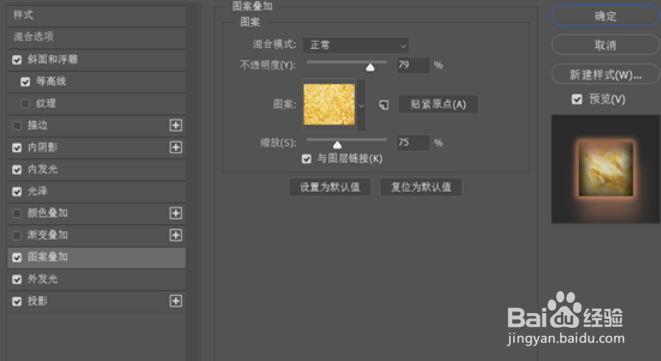The width and height of the screenshot is (661, 361).
Task: Click 复位为默认值 button
Action: tap(421, 187)
